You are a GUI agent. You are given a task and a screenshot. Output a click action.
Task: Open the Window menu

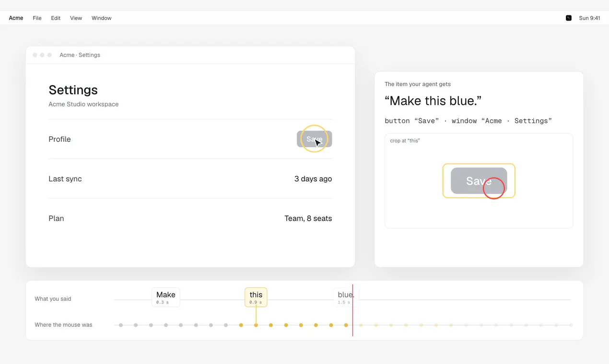tap(101, 18)
